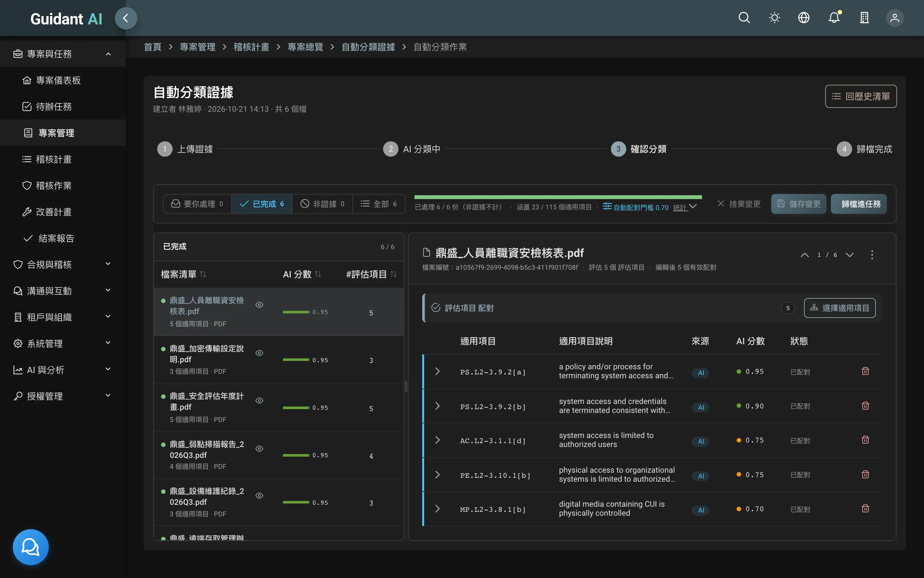Preview 鼎盛_人員離職資安檢核表.pdf with the eye icon
Image resolution: width=924 pixels, height=578 pixels.
[x=259, y=305]
